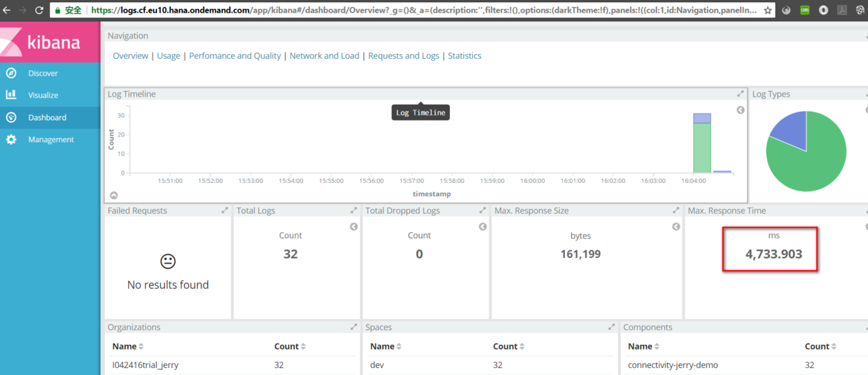This screenshot has width=868, height=375.
Task: Click the Visualize bar chart icon
Action: click(11, 95)
